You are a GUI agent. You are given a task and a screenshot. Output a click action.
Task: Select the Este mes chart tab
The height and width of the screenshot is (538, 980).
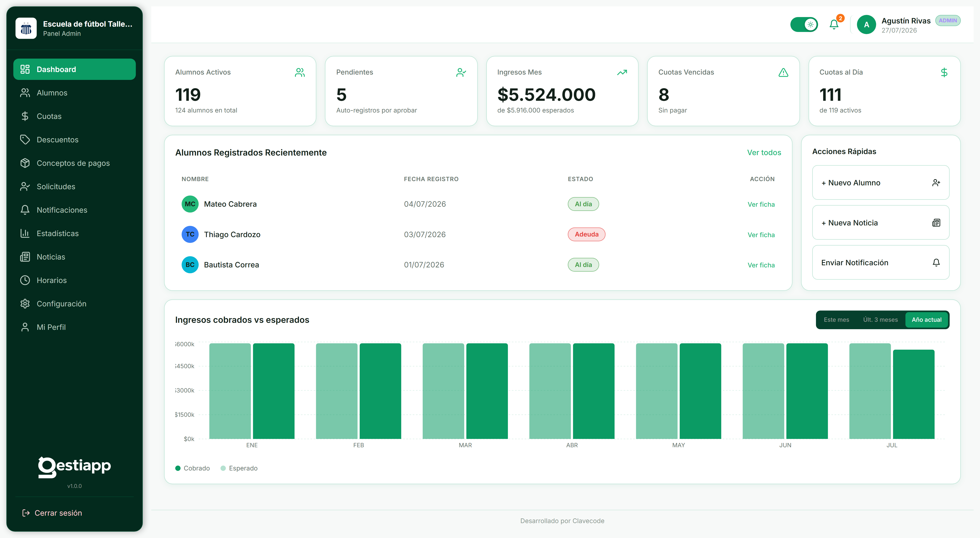pos(836,320)
